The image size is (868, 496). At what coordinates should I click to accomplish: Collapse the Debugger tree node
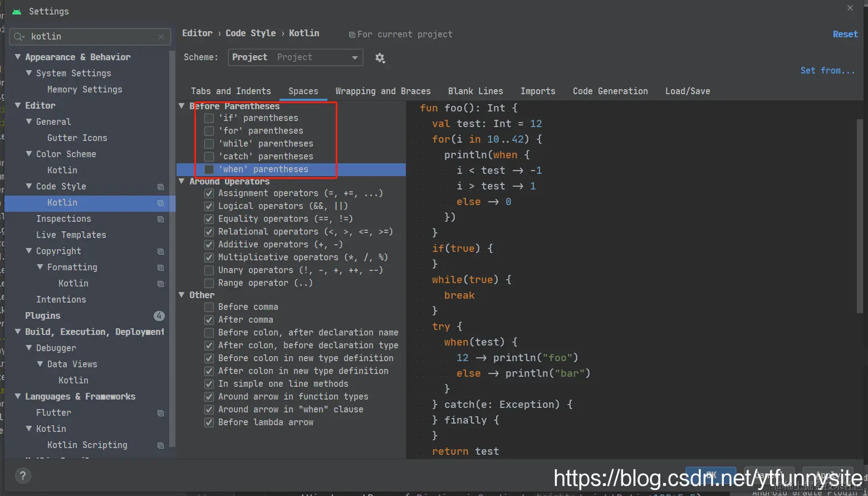tap(29, 348)
